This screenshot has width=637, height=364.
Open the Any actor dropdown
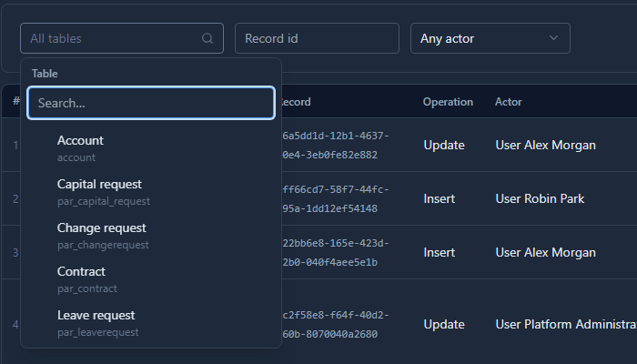[490, 38]
